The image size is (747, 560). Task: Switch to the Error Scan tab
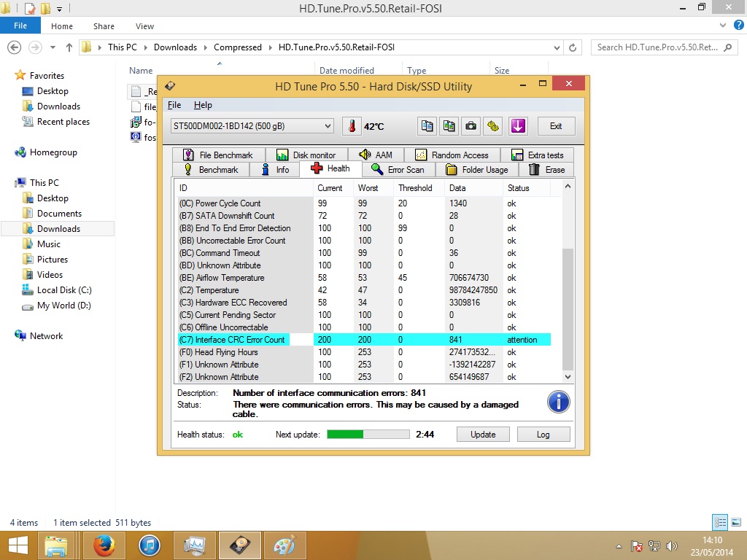click(398, 169)
